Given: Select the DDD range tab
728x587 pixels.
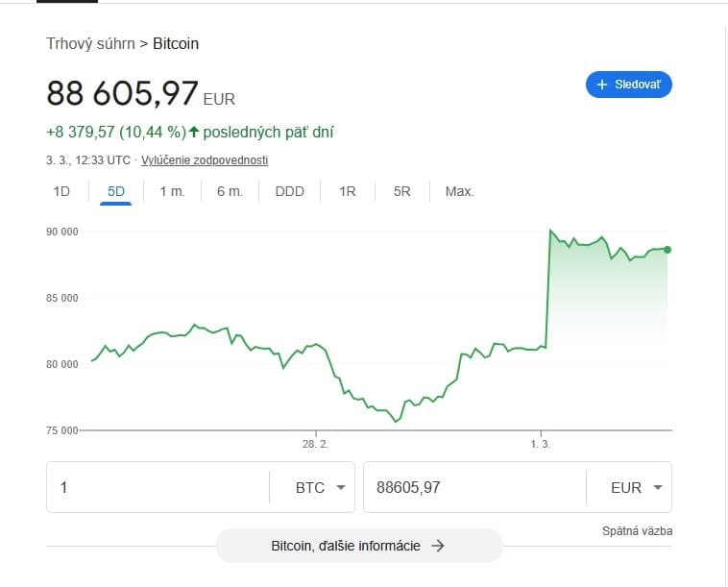Looking at the screenshot, I should (x=289, y=191).
